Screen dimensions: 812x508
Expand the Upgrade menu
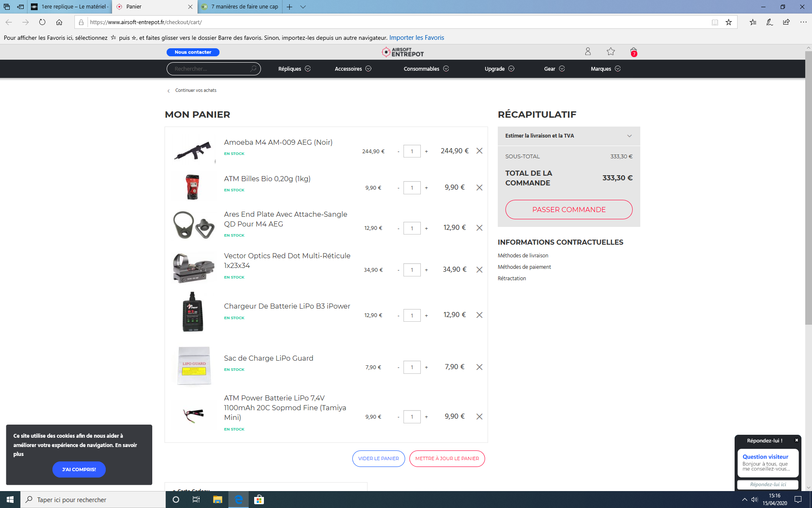pos(499,69)
